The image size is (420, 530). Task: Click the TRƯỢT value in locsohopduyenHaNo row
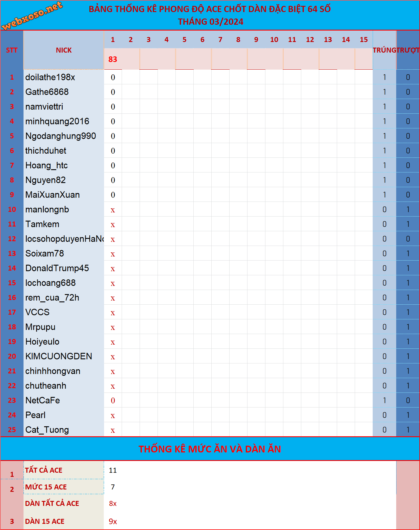click(408, 239)
